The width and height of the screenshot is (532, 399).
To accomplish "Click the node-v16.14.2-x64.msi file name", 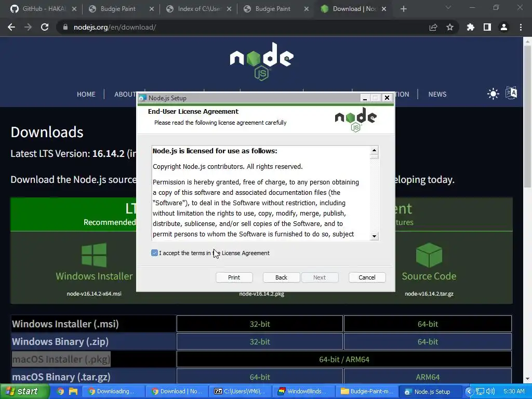I will tap(94, 294).
